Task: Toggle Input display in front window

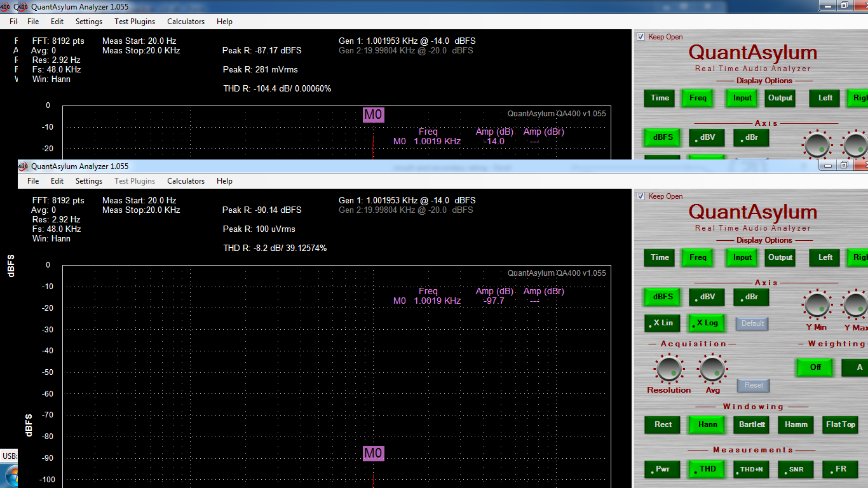Action: click(742, 257)
